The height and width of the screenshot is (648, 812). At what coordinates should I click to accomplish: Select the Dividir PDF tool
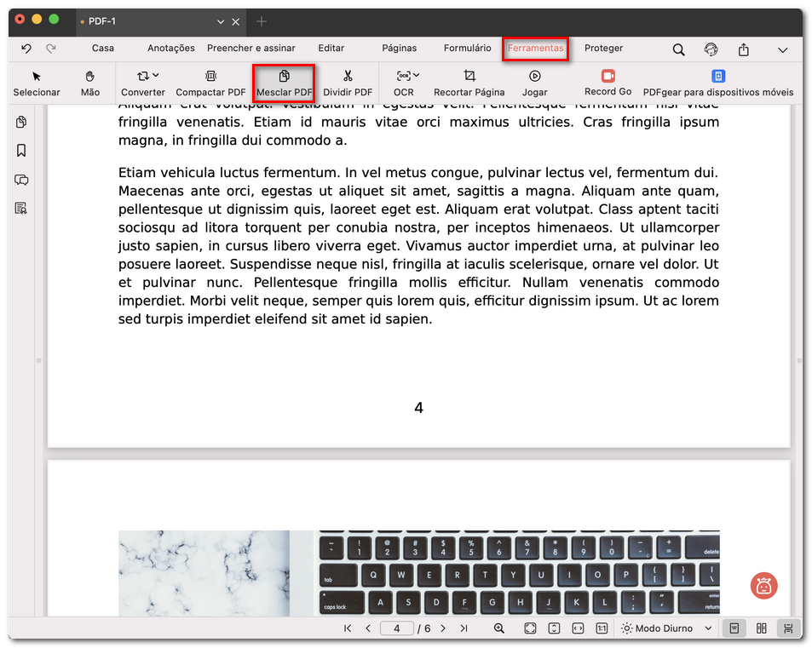tap(348, 82)
